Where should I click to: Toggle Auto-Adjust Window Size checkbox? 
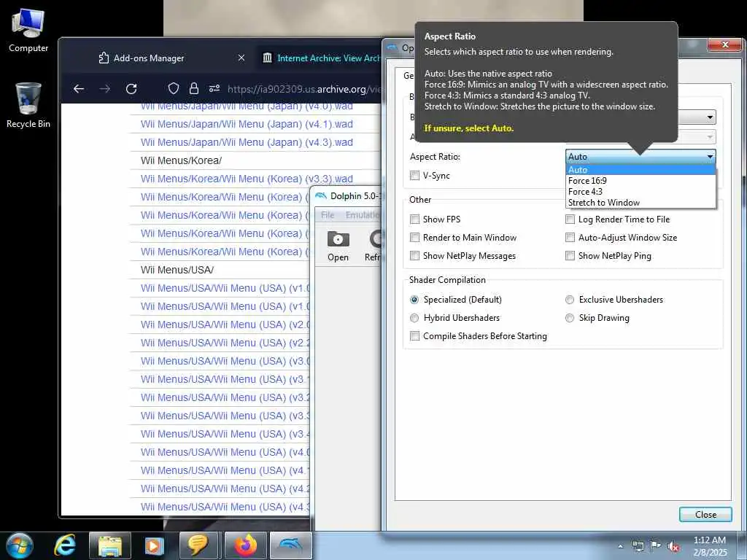[x=570, y=237]
